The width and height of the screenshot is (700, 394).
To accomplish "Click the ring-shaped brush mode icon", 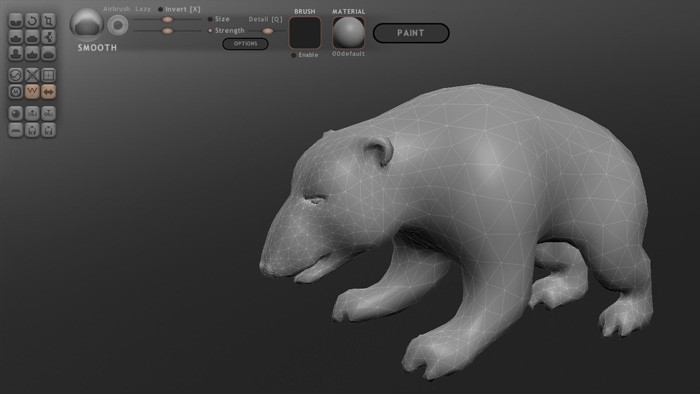I will point(118,25).
